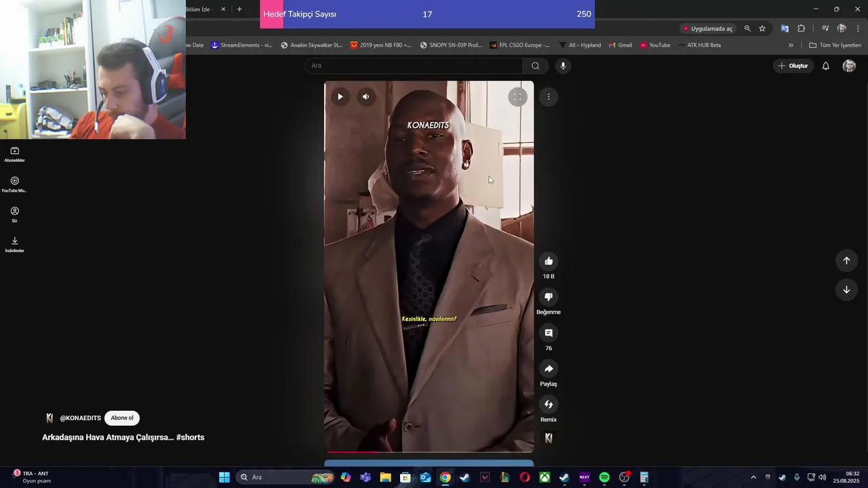Subscribe to @KONAEDITS with Abone ol
Viewport: 868px width, 488px height.
122,418
